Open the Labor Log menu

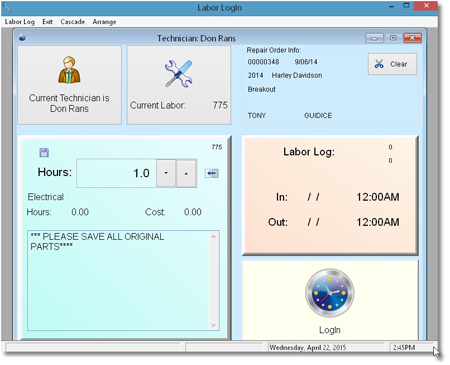pyautogui.click(x=19, y=22)
